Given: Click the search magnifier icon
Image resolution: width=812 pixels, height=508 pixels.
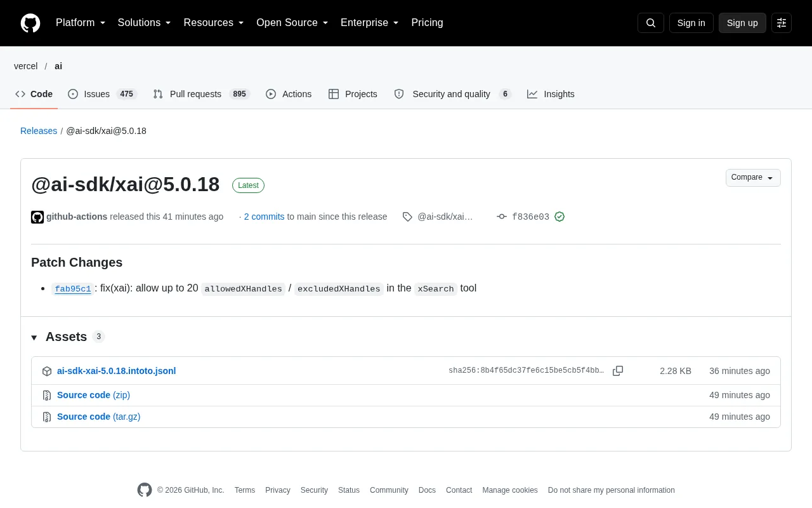Looking at the screenshot, I should [651, 23].
